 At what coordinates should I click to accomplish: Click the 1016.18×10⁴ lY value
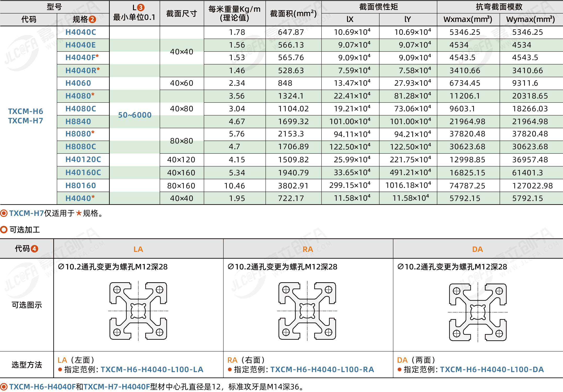[x=408, y=185]
